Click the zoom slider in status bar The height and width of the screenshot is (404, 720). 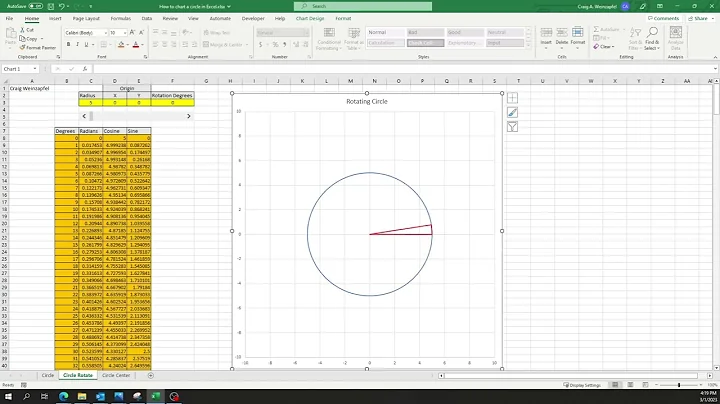point(679,385)
